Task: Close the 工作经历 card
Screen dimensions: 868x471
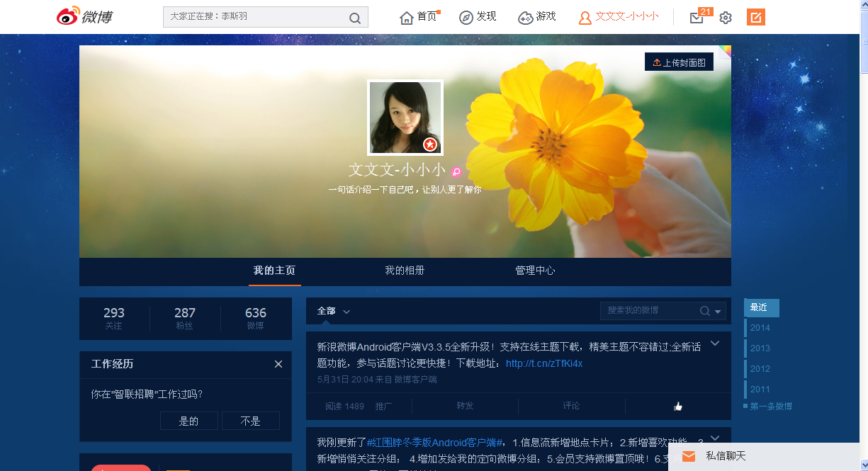Action: 278,364
